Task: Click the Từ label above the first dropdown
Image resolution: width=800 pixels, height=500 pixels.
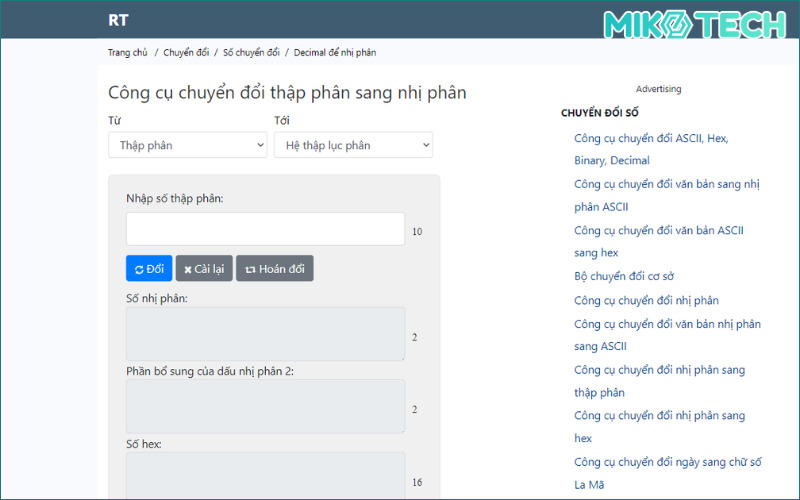Action: click(x=114, y=120)
